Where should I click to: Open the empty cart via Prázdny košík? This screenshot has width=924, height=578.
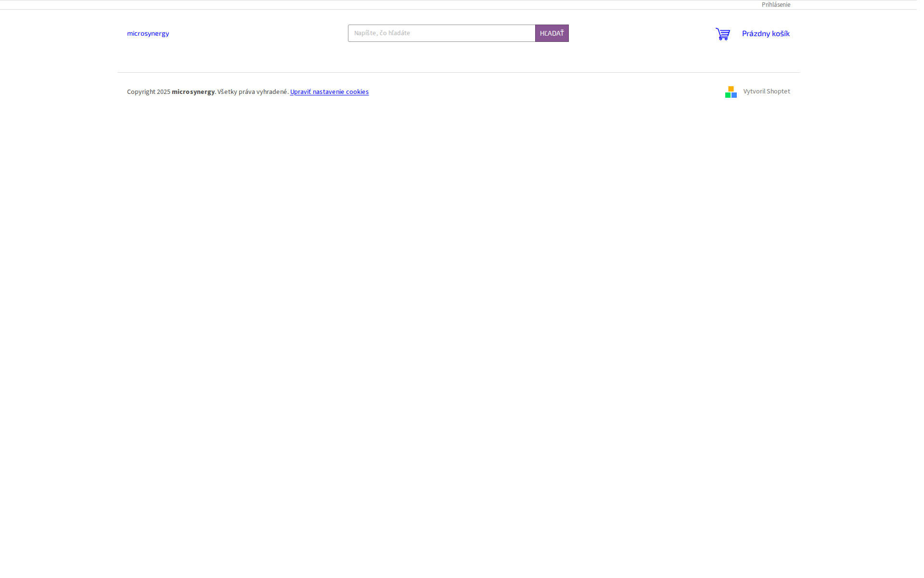coord(766,34)
